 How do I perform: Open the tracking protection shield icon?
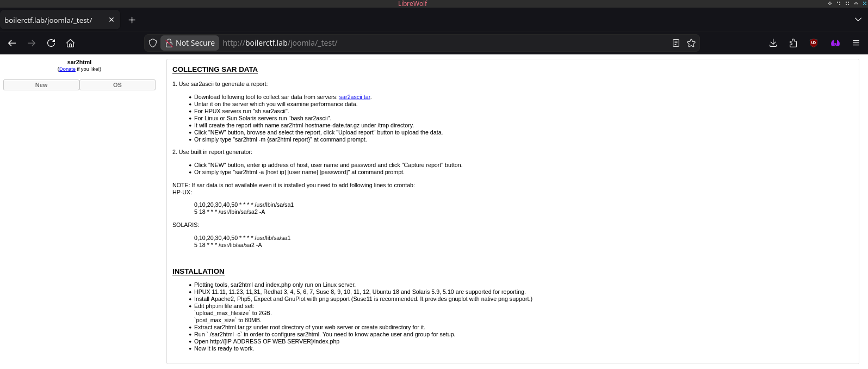click(153, 43)
